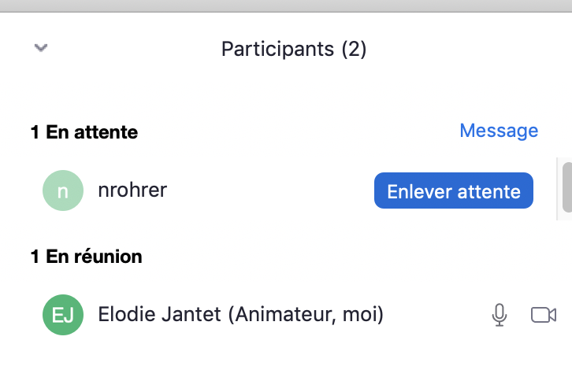Click the '(2)' participant count

click(354, 49)
